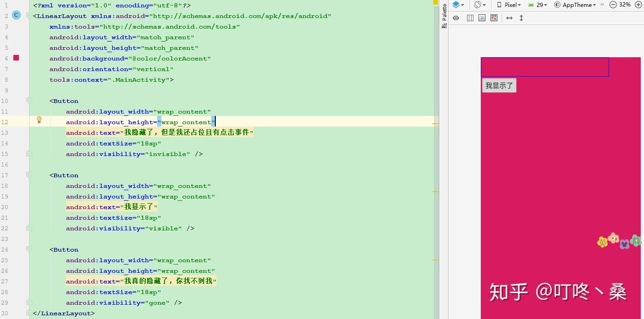The image size is (644, 319).
Task: Click fold end marker at line 22
Action: coord(30,228)
